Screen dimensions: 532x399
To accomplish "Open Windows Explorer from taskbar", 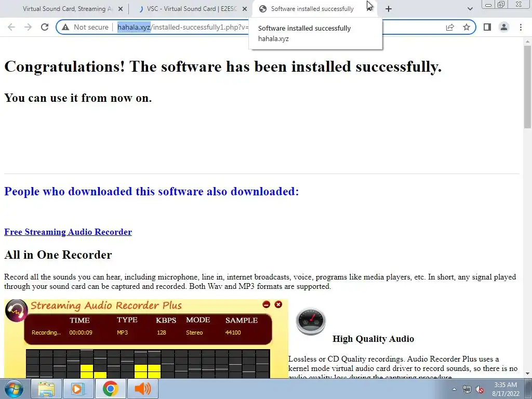I will 46,389.
